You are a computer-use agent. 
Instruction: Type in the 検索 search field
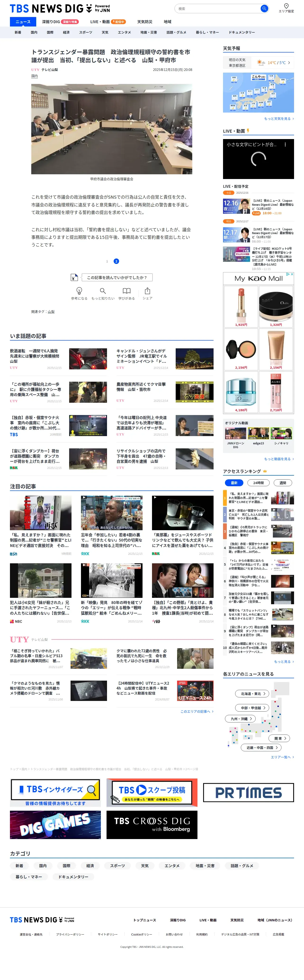218,8
